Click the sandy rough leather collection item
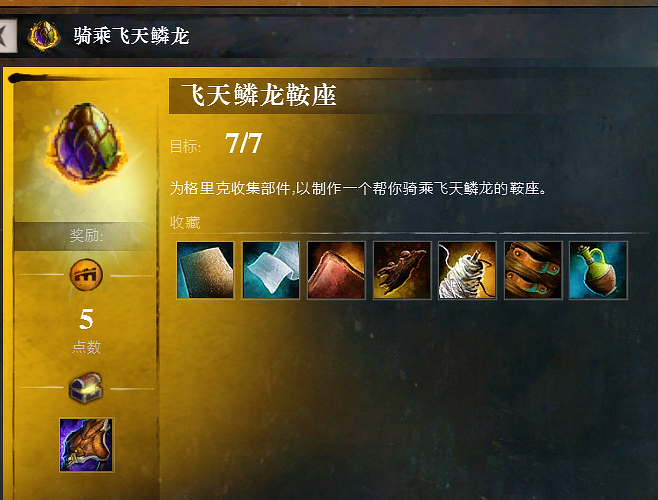This screenshot has width=658, height=500. (x=205, y=270)
